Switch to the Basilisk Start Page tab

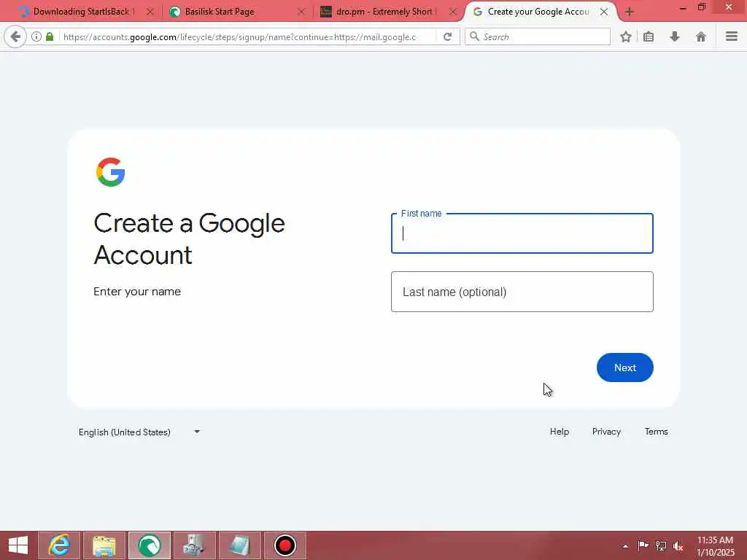coord(219,12)
